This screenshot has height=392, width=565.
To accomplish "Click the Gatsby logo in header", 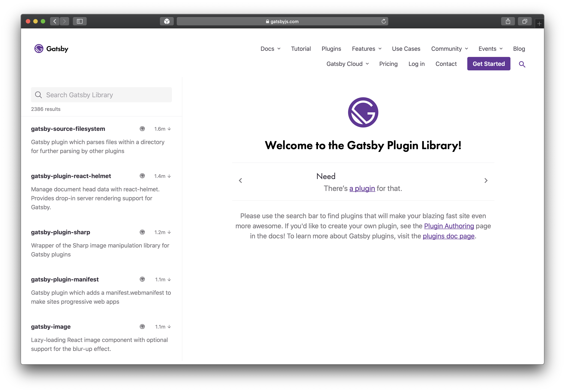I will click(51, 49).
